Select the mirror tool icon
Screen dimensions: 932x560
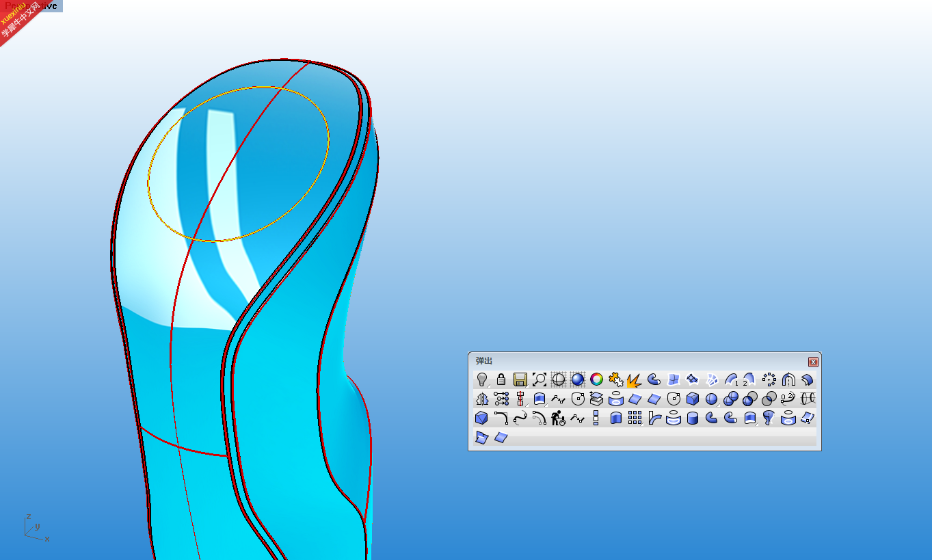tap(482, 399)
